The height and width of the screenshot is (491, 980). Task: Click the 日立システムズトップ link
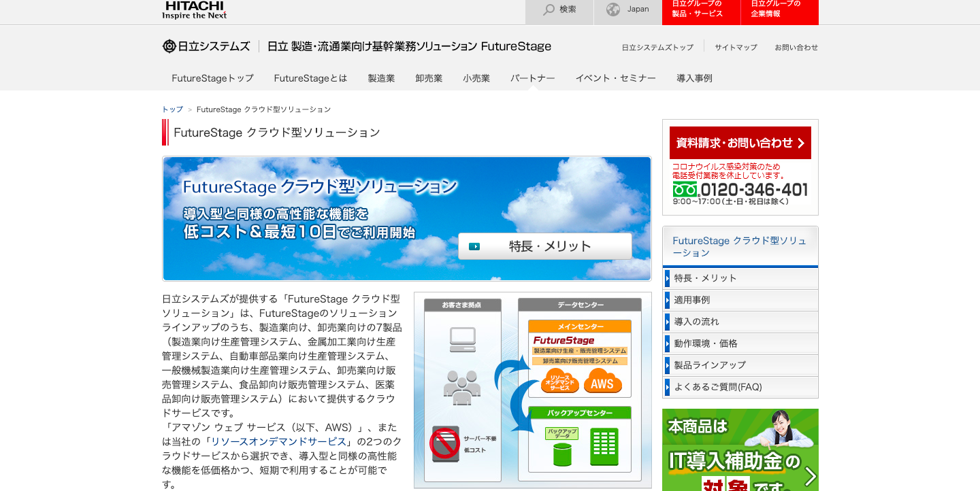pos(657,48)
